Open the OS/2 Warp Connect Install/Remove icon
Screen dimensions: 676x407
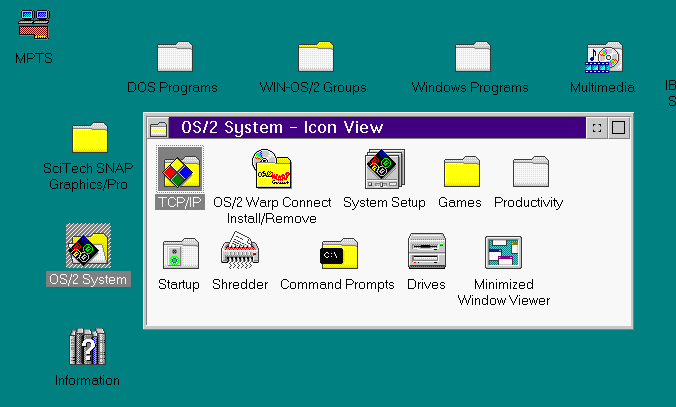[x=272, y=169]
